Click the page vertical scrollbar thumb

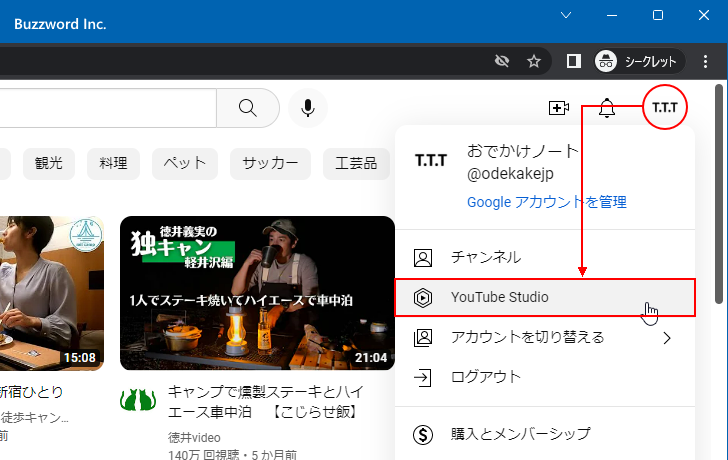pos(719,194)
